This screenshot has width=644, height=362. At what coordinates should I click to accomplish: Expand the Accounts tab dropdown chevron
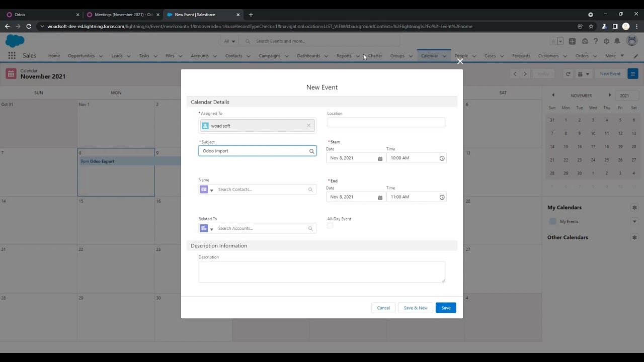click(x=215, y=56)
